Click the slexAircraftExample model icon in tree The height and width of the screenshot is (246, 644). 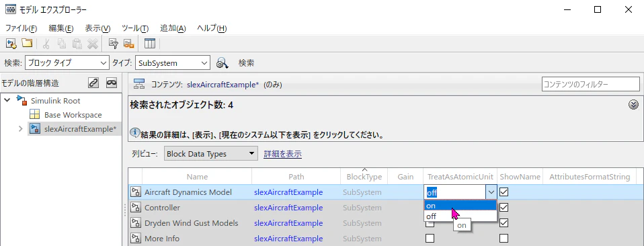tap(35, 129)
